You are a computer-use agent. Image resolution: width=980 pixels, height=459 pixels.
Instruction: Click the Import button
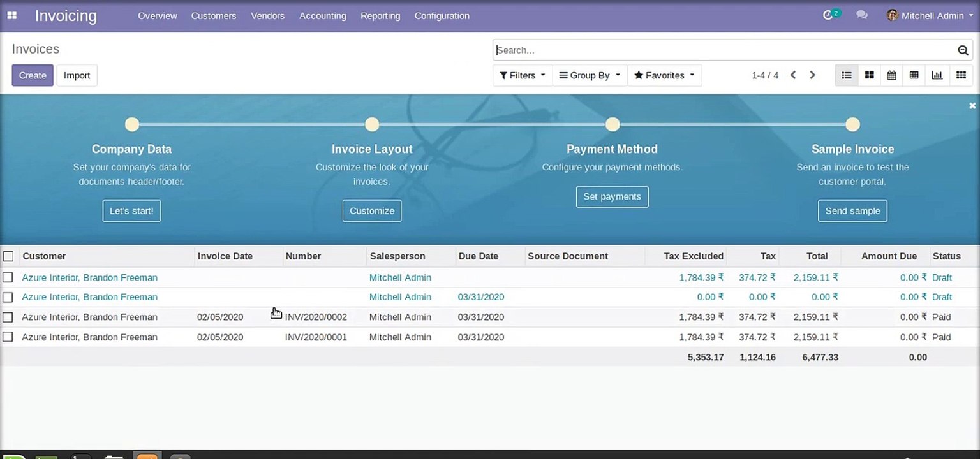point(77,75)
